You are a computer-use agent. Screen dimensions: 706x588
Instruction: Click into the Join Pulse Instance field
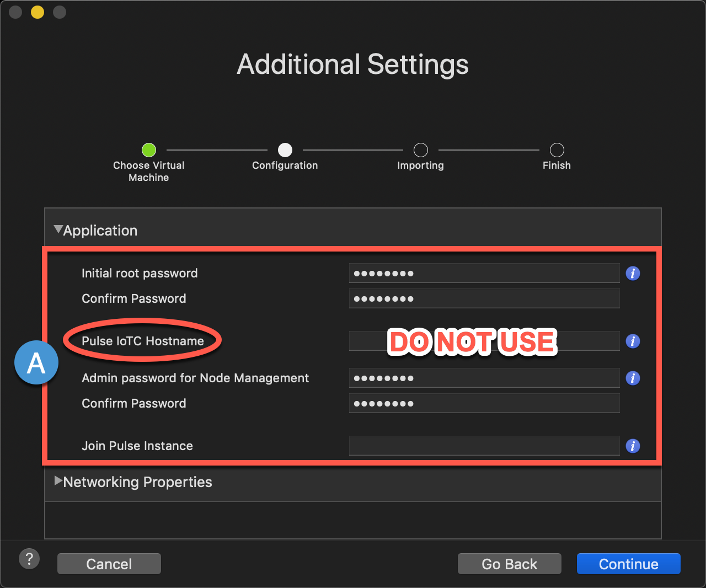point(484,446)
